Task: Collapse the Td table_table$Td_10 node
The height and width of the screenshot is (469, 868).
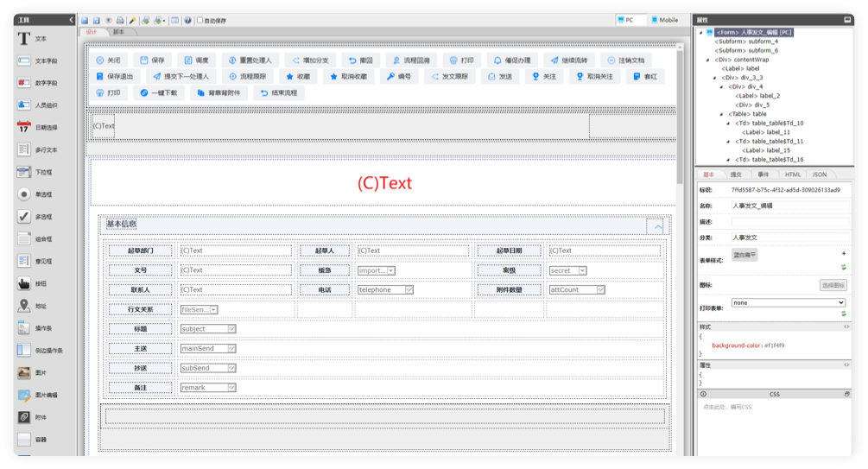Action: (x=728, y=124)
